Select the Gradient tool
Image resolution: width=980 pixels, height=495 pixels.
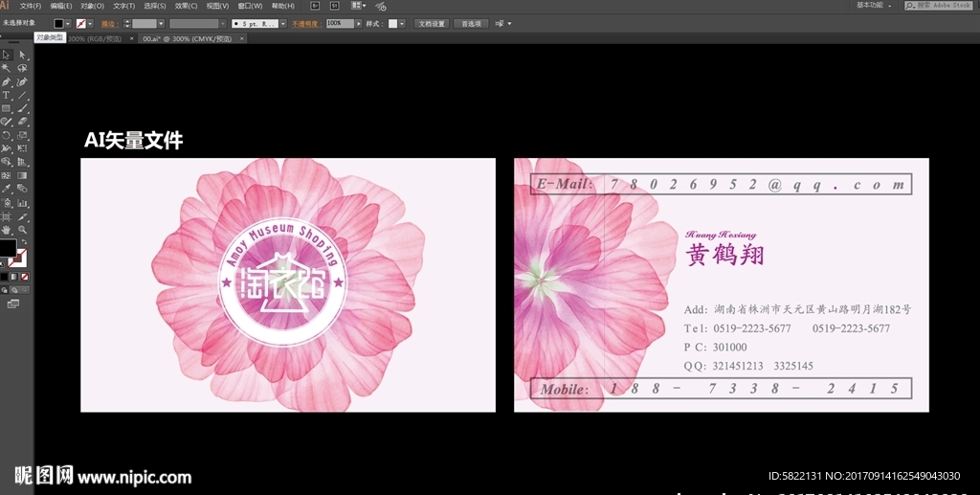click(22, 175)
